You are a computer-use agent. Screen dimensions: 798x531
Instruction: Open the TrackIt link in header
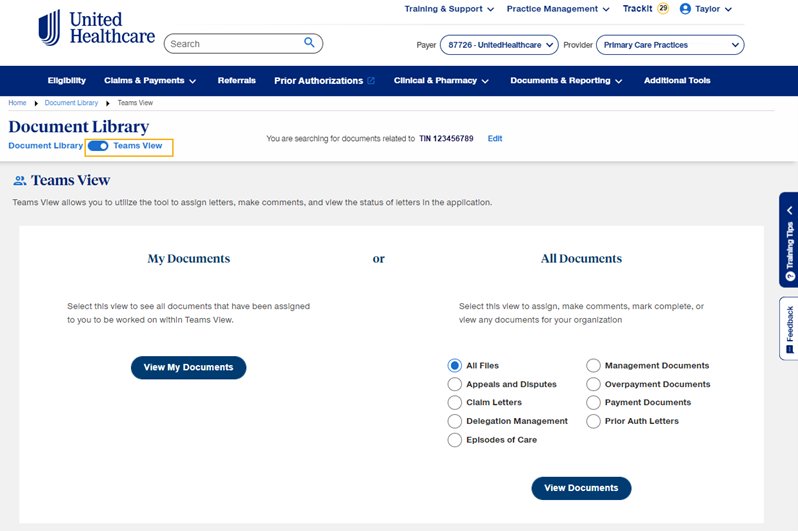(637, 9)
